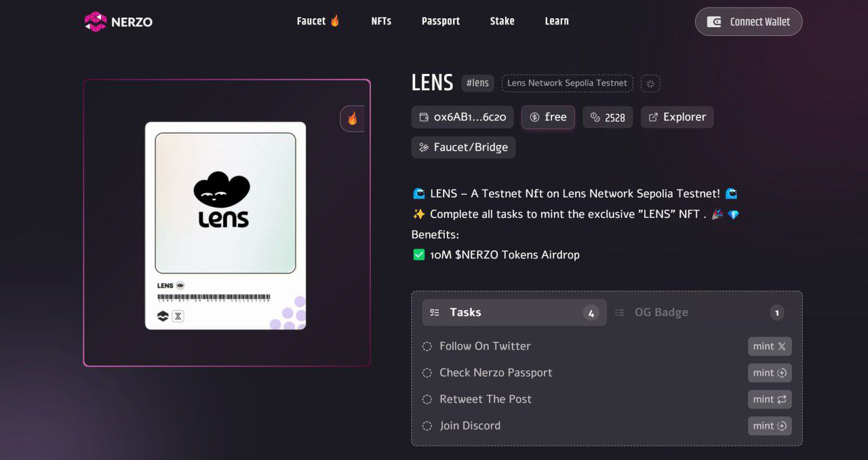The width and height of the screenshot is (868, 460).
Task: Open the Faucet menu
Action: 318,21
